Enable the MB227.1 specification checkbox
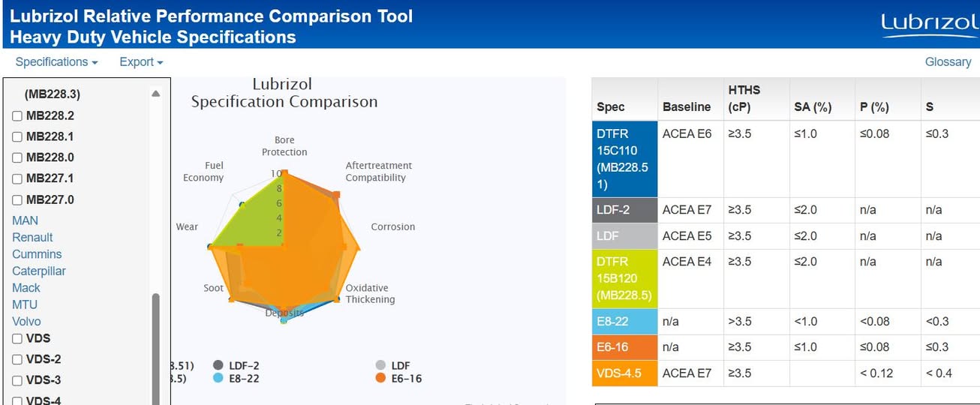Viewport: 980px width, 405px height. click(17, 179)
